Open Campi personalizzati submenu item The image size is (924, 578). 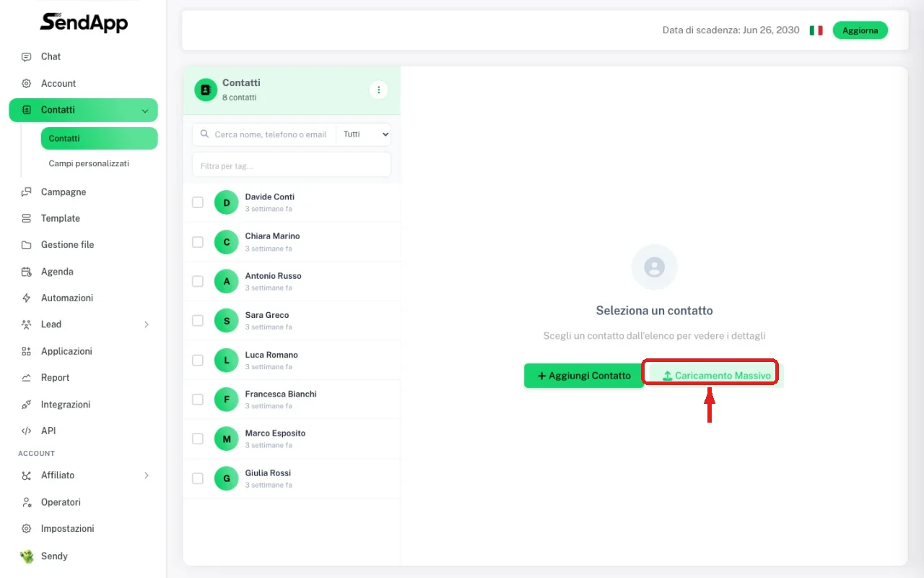89,163
